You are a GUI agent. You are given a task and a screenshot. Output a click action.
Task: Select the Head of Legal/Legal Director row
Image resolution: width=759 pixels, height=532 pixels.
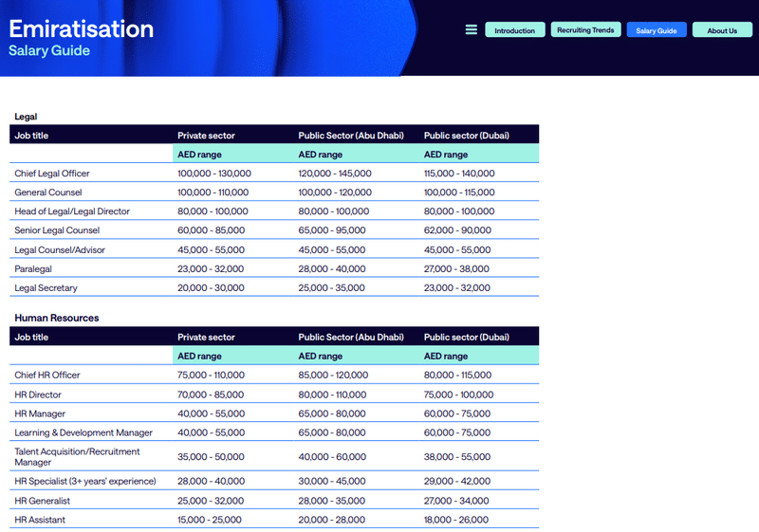[72, 211]
